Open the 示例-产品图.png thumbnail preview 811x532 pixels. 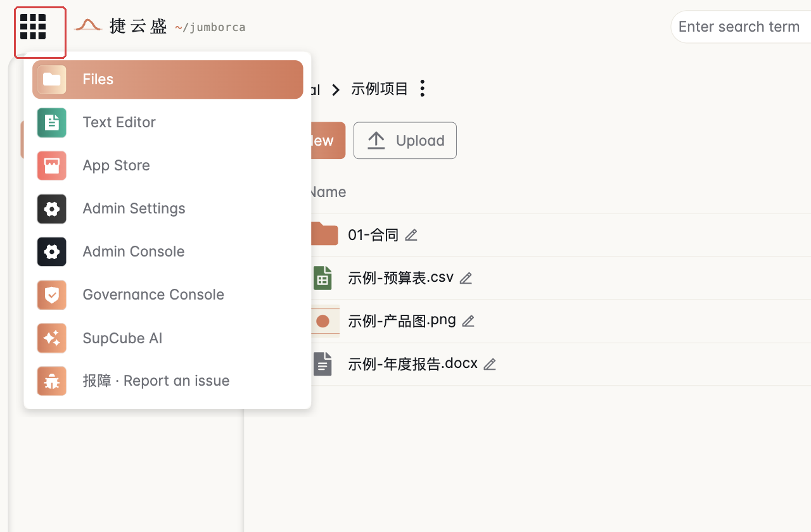point(324,321)
